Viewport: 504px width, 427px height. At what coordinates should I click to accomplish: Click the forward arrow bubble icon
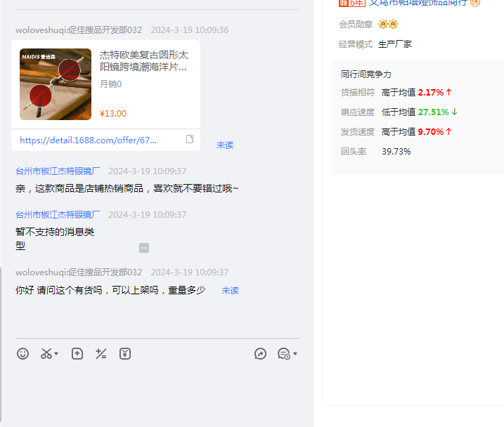(x=260, y=354)
